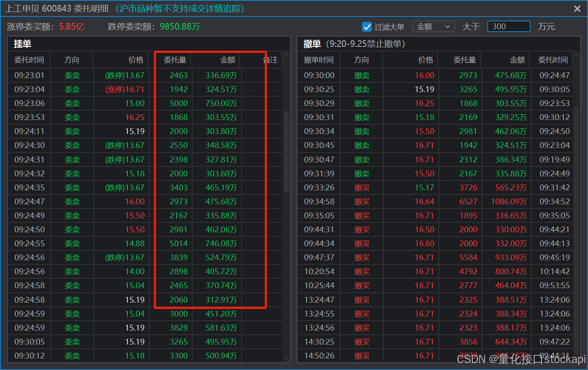Image resolution: width=588 pixels, height=370 pixels.
Task: Open the 金额 filter type dropdown
Action: [x=433, y=27]
